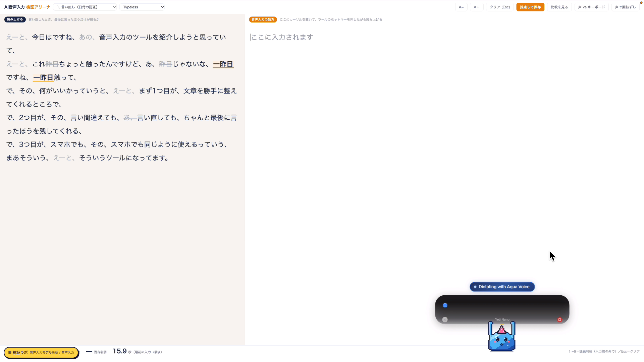Click the first underlined 一昨日 after じゃないな
This screenshot has height=362, width=644.
point(223,64)
